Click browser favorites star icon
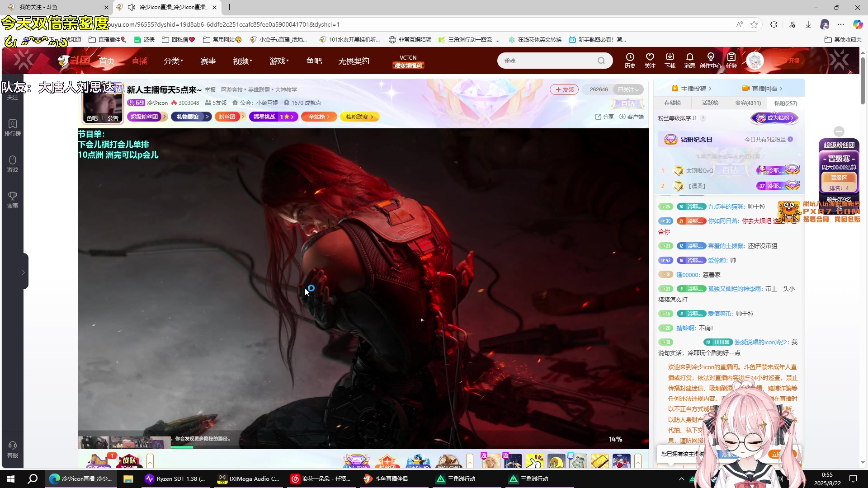The image size is (868, 488). pyautogui.click(x=754, y=24)
